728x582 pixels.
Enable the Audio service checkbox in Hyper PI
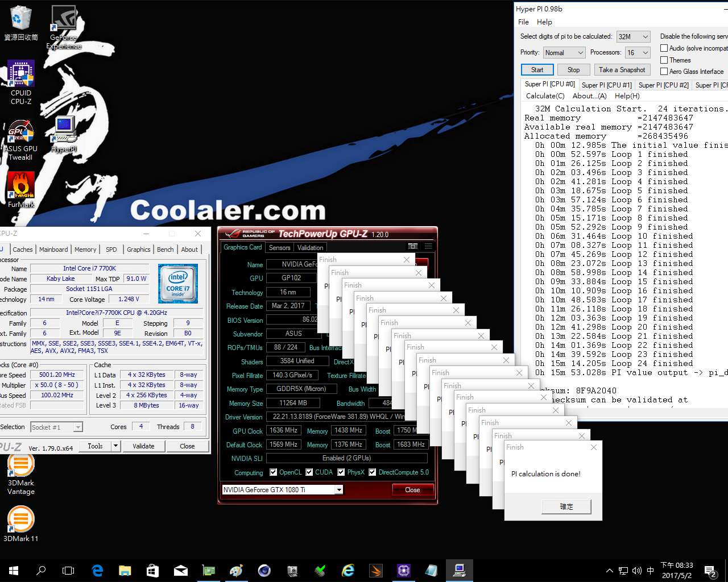coord(664,48)
